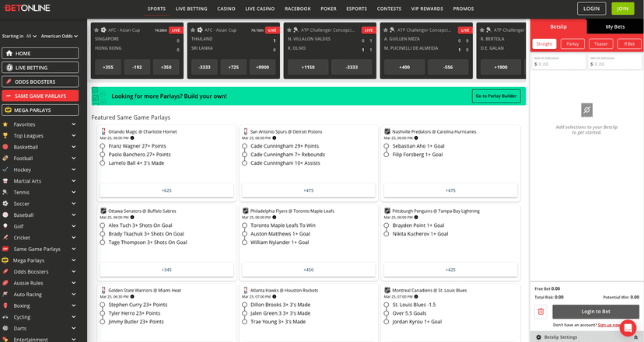Select the Parlay bet type tab
Screen dimensions: 644x342
(x=572, y=44)
